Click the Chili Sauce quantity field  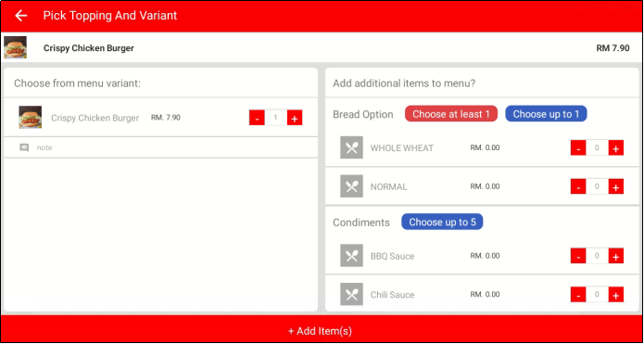coord(597,294)
